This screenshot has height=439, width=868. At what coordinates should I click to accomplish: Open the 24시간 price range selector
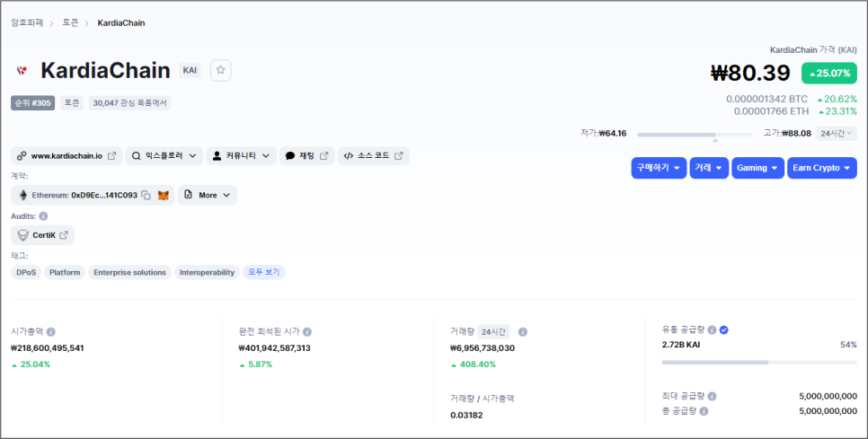click(x=837, y=133)
